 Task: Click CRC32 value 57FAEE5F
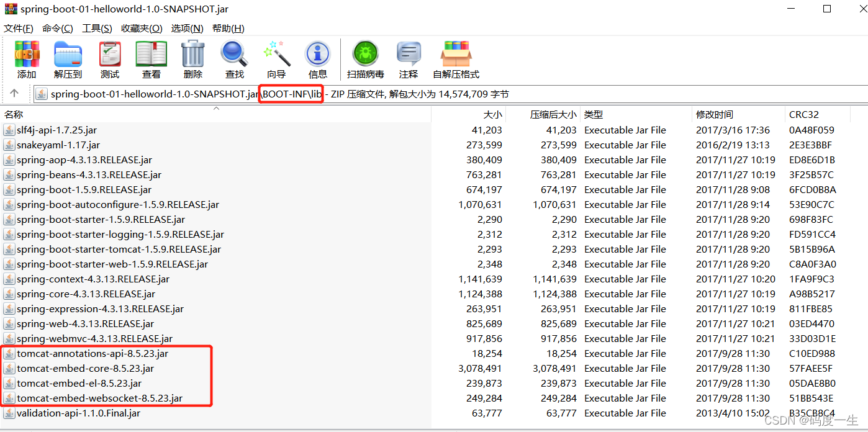[x=811, y=369]
